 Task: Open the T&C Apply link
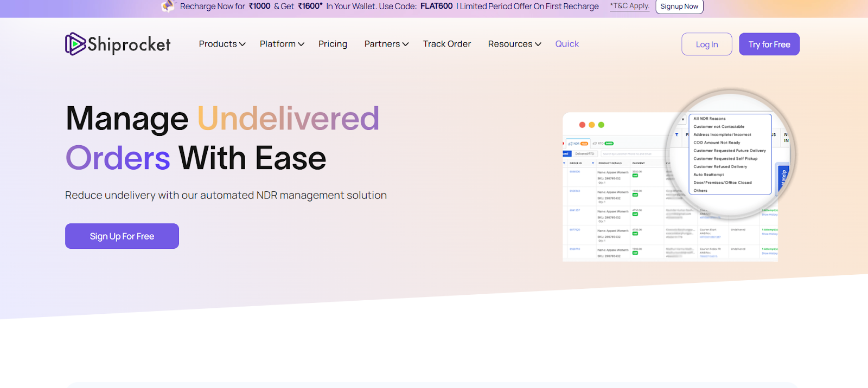coord(629,6)
